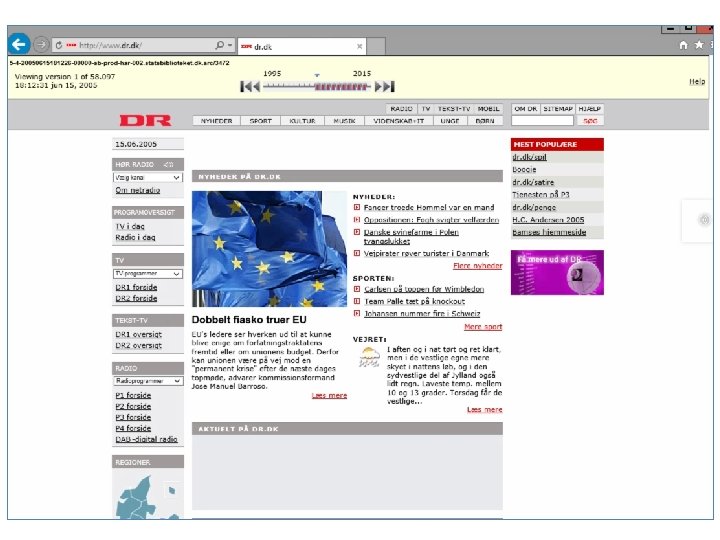720x540 pixels.
Task: Open Radio i dag programme overview
Action: (135, 237)
